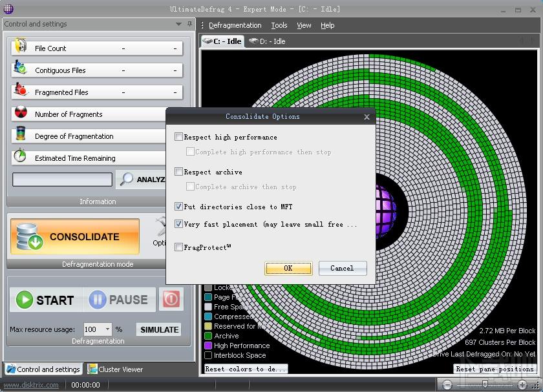Click the red stop button
The height and width of the screenshot is (392, 543).
[171, 299]
